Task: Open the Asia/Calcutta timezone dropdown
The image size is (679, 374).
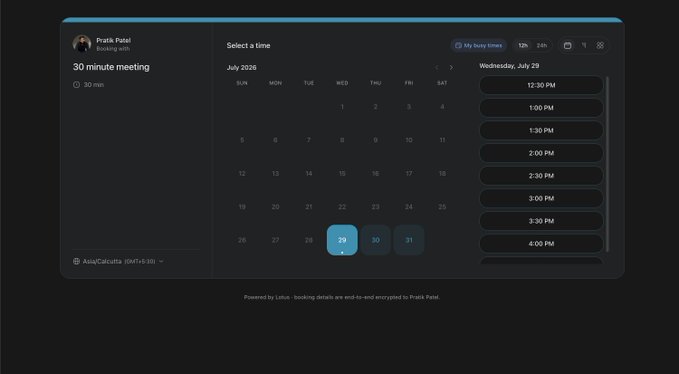Action: pyautogui.click(x=118, y=261)
